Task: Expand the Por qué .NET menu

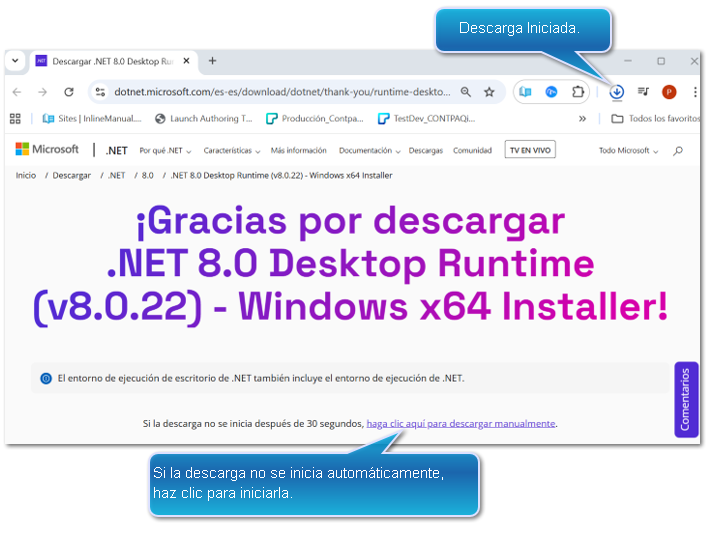Action: (x=165, y=151)
